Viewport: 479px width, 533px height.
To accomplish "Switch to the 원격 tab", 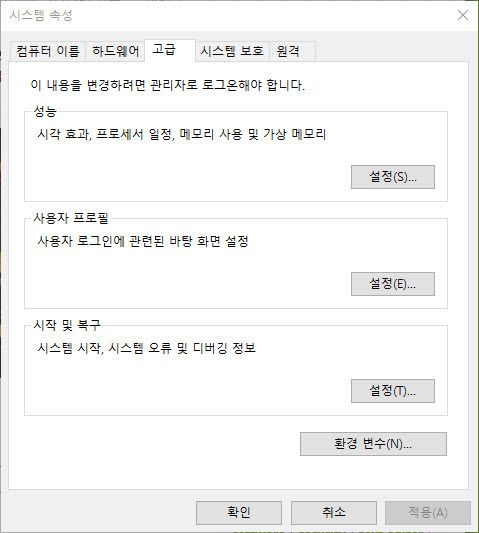I will 292,51.
